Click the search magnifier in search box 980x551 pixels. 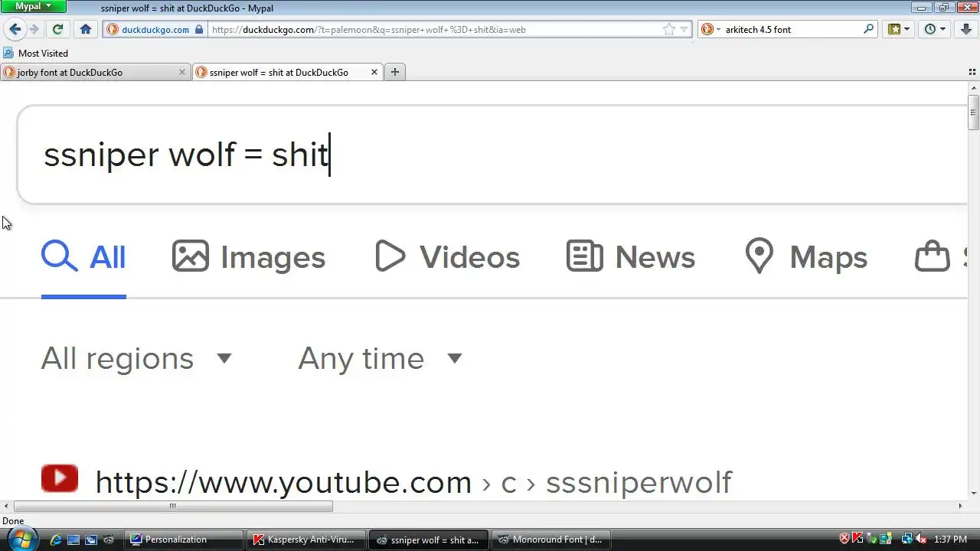pyautogui.click(x=869, y=29)
